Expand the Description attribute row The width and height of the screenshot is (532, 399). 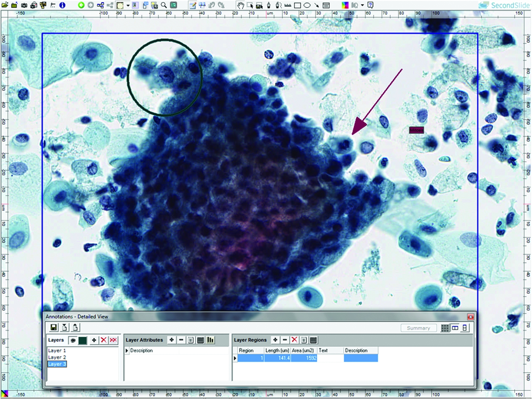click(x=127, y=350)
